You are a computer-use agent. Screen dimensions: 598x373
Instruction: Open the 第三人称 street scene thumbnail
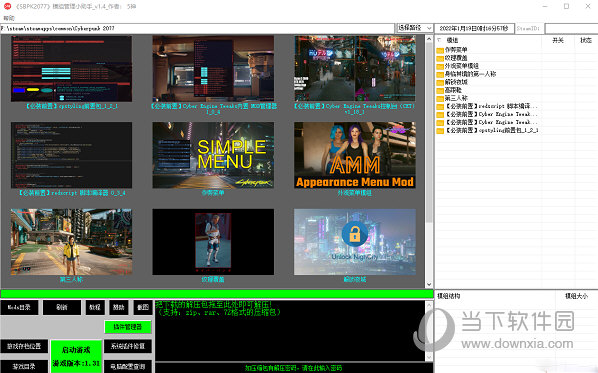tap(71, 242)
